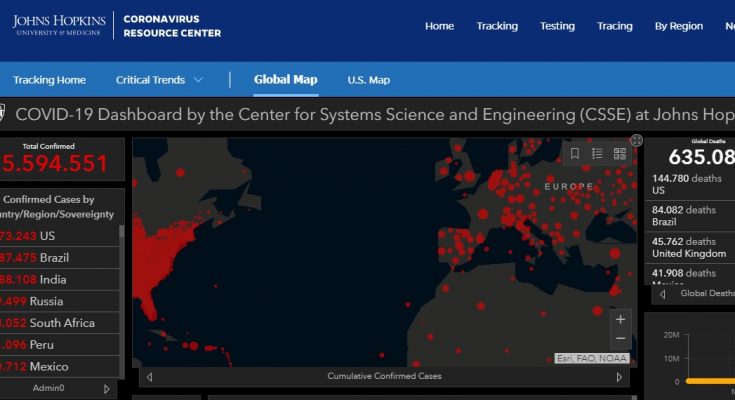Switch to the U.S. Map tab

point(368,80)
